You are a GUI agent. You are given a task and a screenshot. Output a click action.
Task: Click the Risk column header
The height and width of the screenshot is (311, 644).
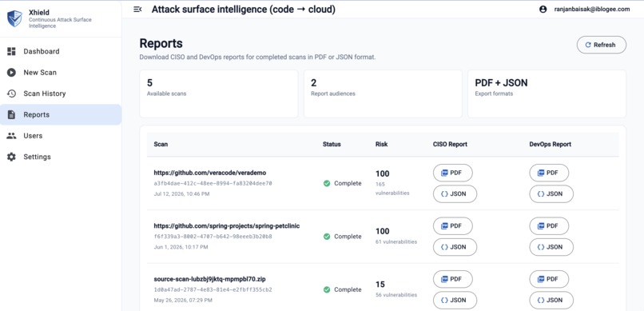pyautogui.click(x=381, y=144)
